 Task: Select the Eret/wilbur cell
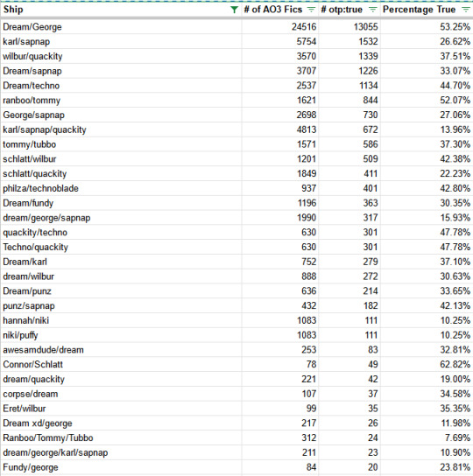pyautogui.click(x=121, y=409)
